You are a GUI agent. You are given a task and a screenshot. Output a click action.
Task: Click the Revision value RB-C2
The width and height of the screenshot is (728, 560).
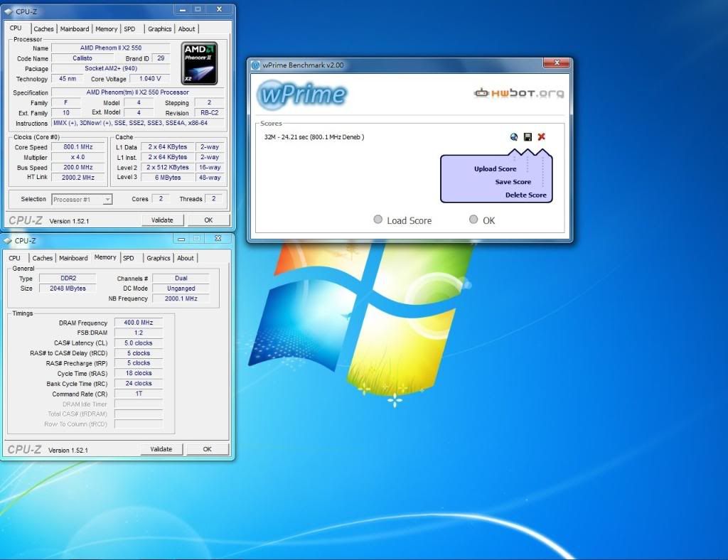[210, 113]
